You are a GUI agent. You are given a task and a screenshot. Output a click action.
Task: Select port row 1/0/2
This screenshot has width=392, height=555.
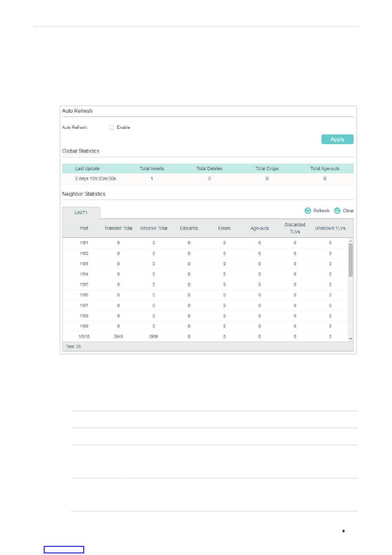click(205, 254)
